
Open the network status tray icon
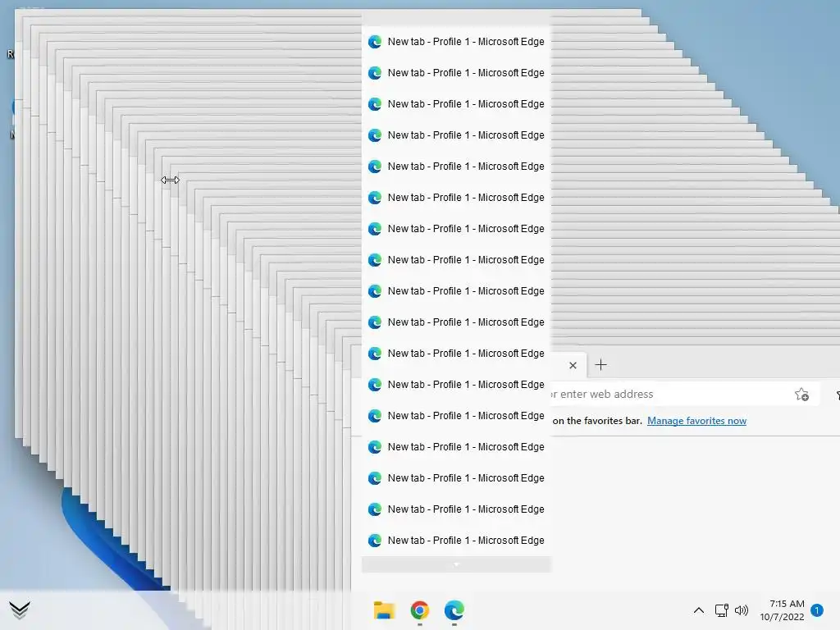coord(721,610)
